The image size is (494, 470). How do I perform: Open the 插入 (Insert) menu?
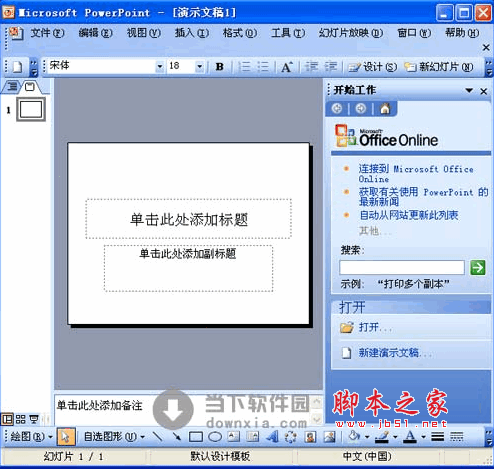pyautogui.click(x=192, y=33)
